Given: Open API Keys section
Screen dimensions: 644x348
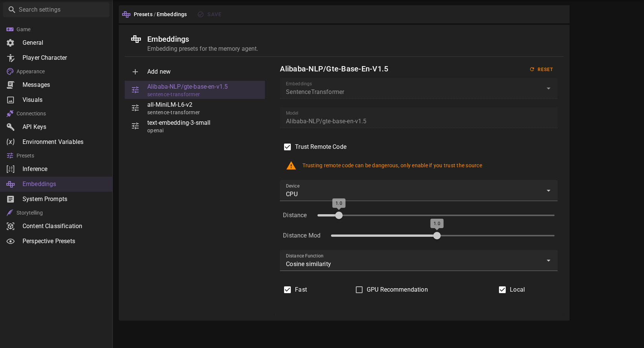Looking at the screenshot, I should click(x=56, y=127).
